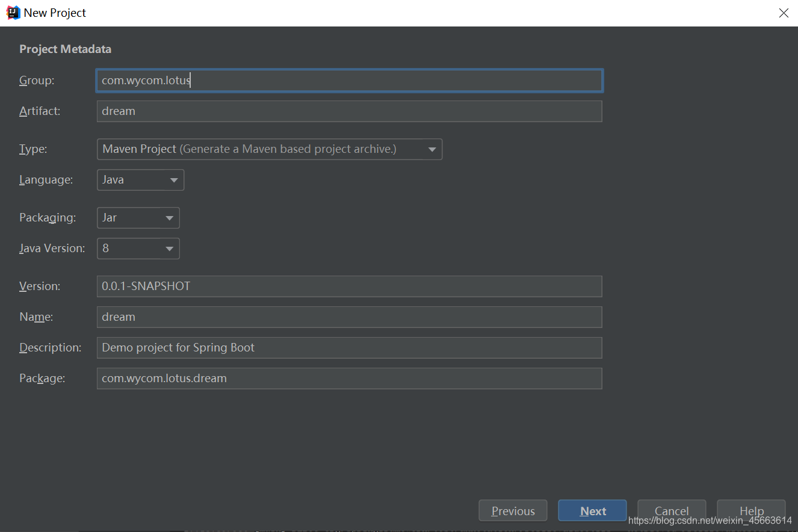Image resolution: width=798 pixels, height=532 pixels.
Task: Open Help for this dialog
Action: pos(751,511)
